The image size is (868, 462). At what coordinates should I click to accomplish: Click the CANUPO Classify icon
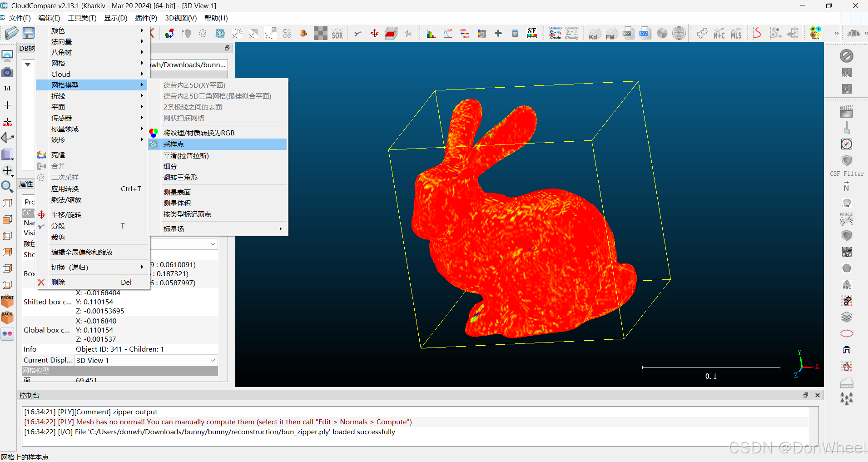(572, 33)
